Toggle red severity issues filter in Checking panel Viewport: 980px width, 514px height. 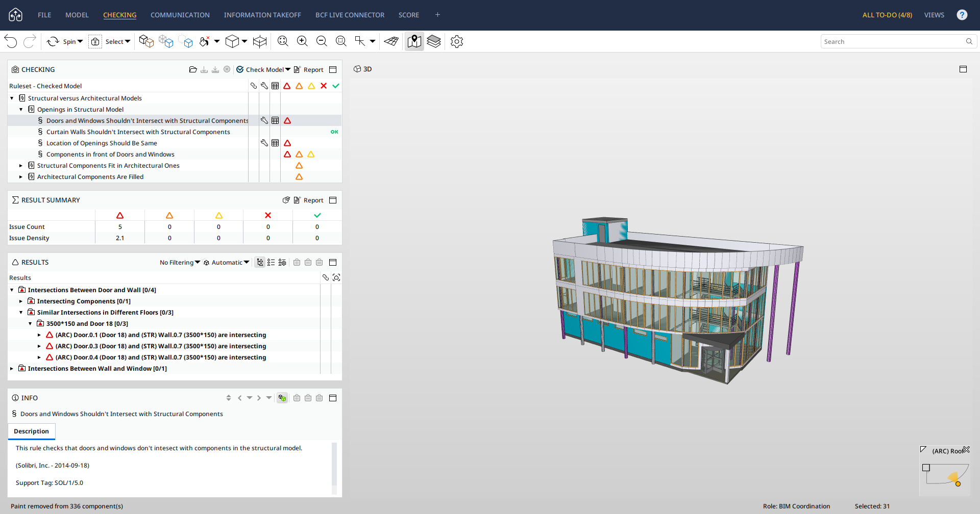point(287,86)
